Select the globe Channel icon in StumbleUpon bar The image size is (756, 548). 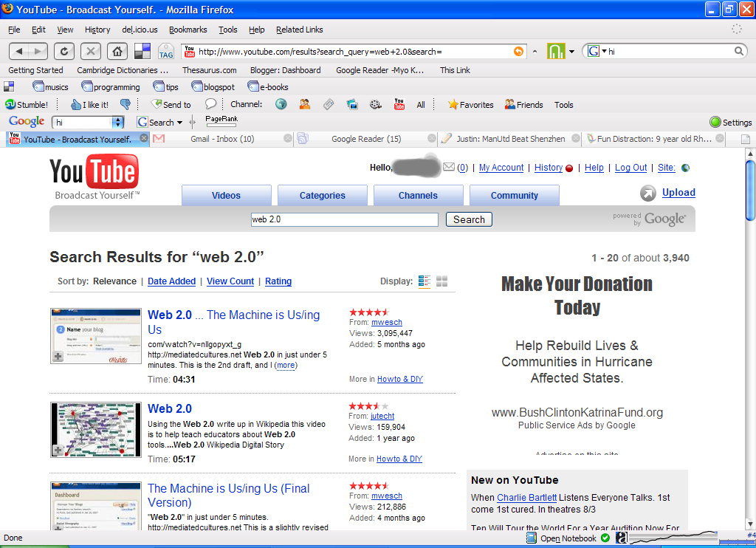(x=281, y=104)
